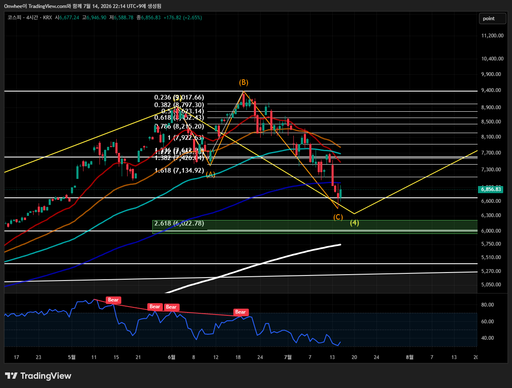Click the 17 date on time axis

point(16,357)
